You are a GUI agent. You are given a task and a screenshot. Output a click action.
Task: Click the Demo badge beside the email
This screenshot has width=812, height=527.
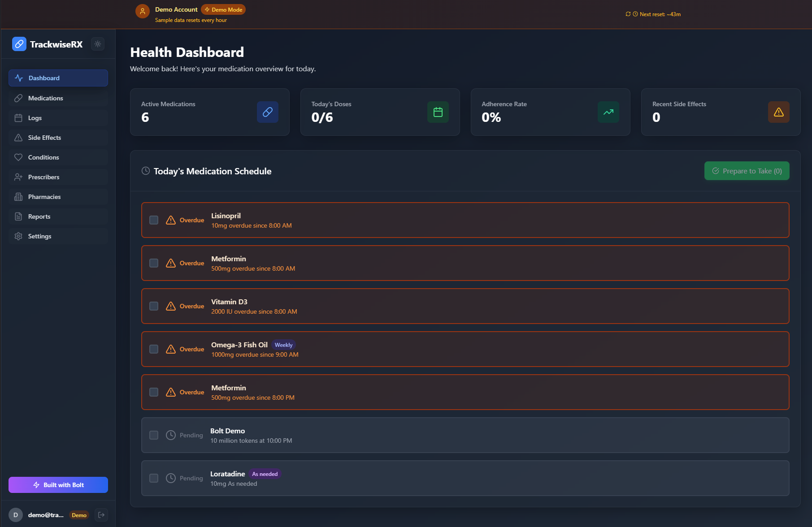tap(79, 515)
